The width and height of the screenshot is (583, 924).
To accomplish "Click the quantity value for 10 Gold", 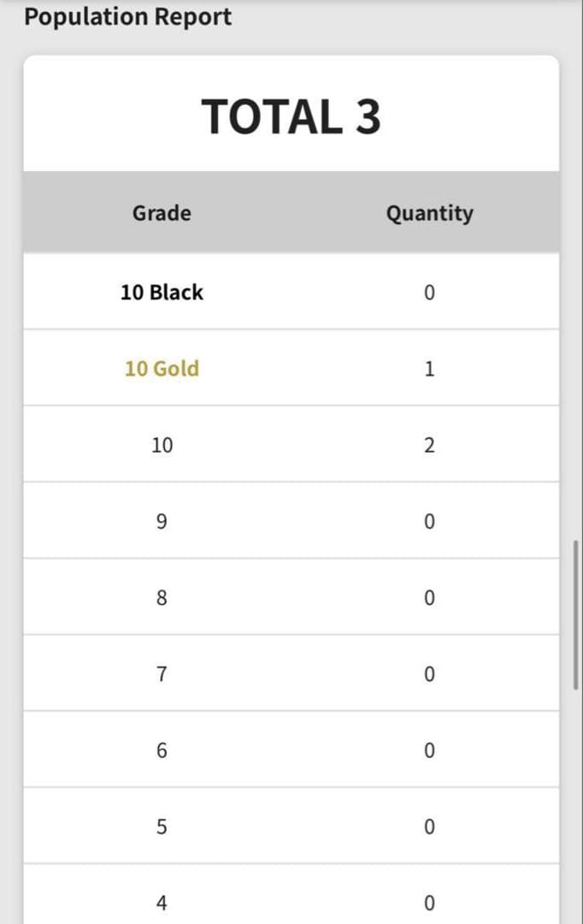I will click(429, 368).
